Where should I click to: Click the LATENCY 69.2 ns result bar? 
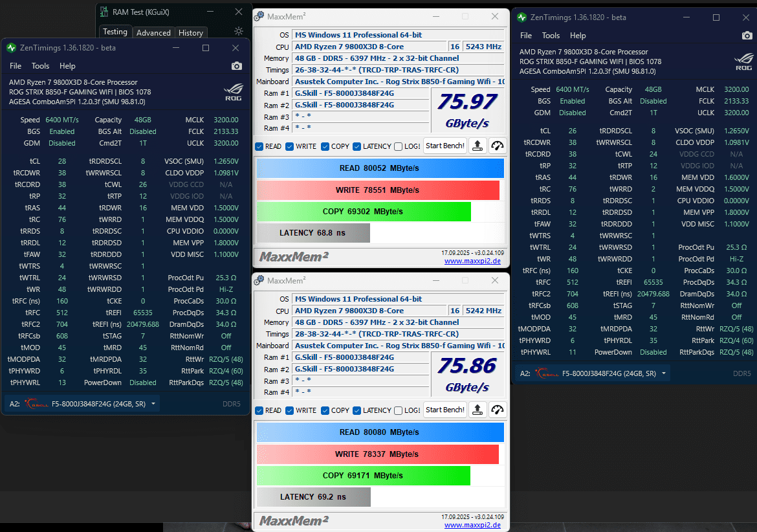coord(314,497)
